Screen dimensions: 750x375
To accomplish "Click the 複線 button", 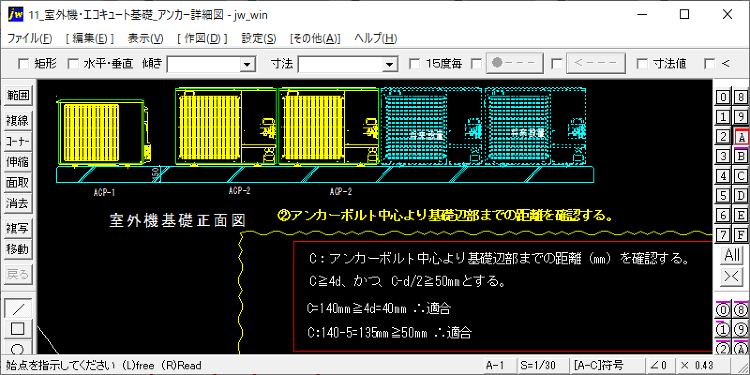I will (x=18, y=121).
